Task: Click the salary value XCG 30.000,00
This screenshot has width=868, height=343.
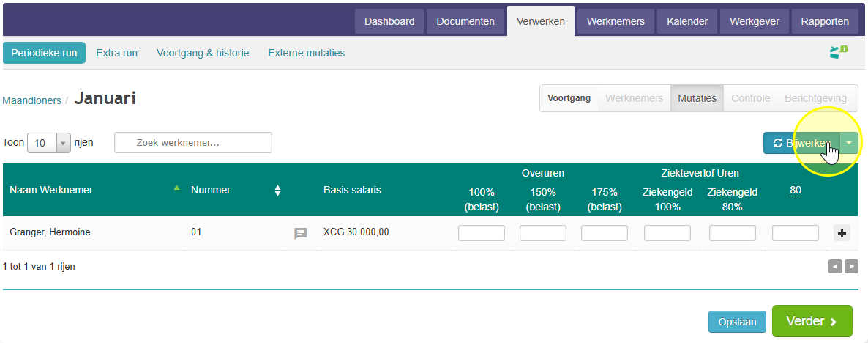Action: pyautogui.click(x=356, y=232)
